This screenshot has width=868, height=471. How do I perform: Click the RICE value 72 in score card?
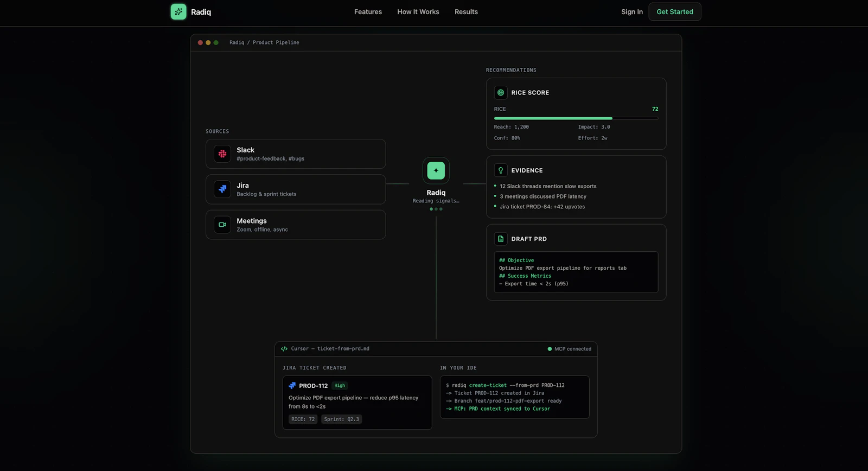[655, 109]
